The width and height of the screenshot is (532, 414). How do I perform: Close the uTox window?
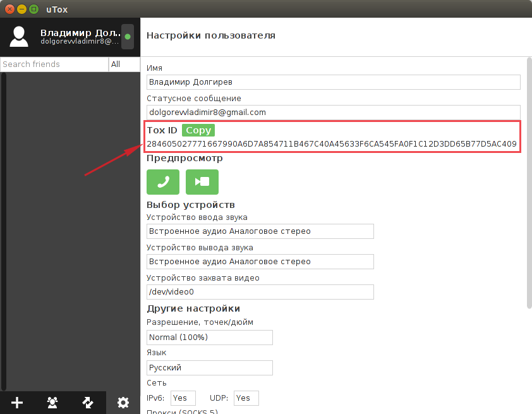coord(9,9)
